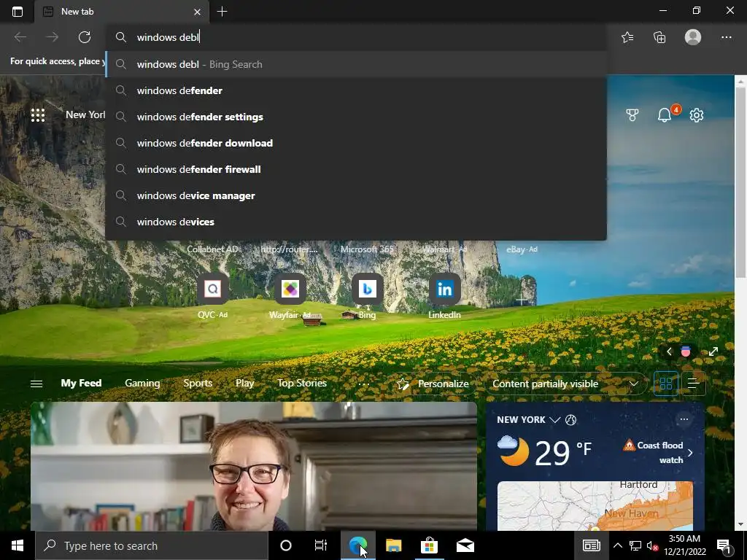Open the profile avatar icon
Viewport: 747px width, 560px height.
693,37
